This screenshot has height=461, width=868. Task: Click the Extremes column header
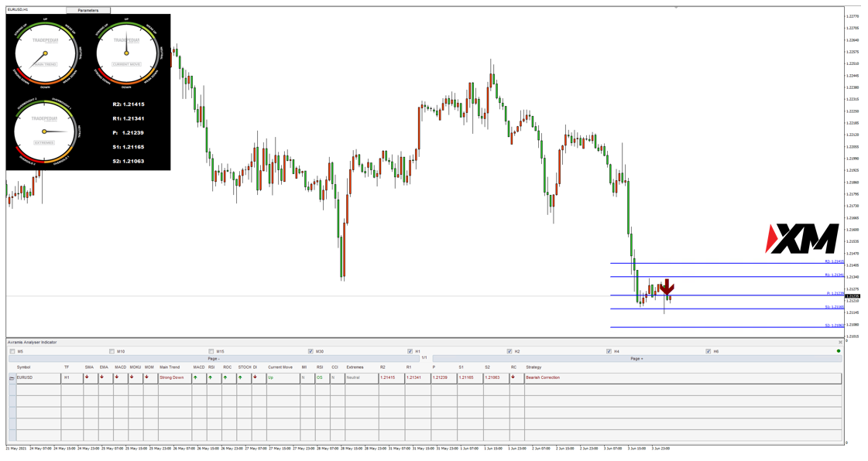355,367
